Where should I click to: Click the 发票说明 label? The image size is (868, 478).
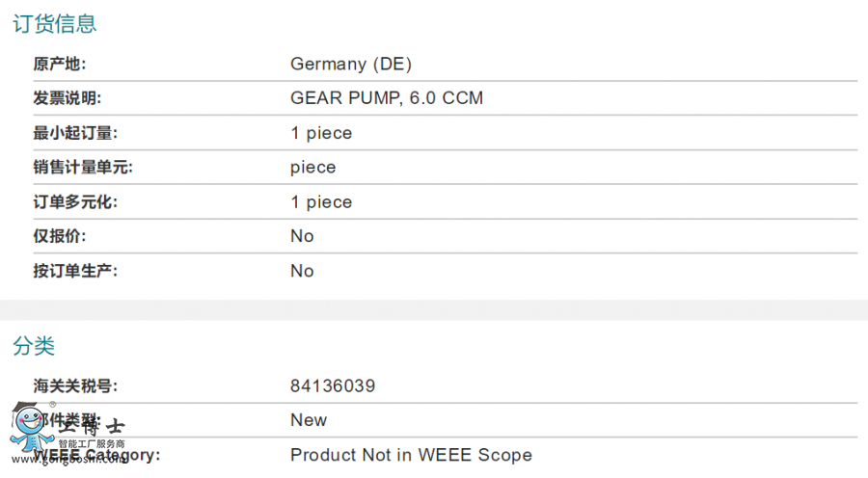click(x=68, y=98)
